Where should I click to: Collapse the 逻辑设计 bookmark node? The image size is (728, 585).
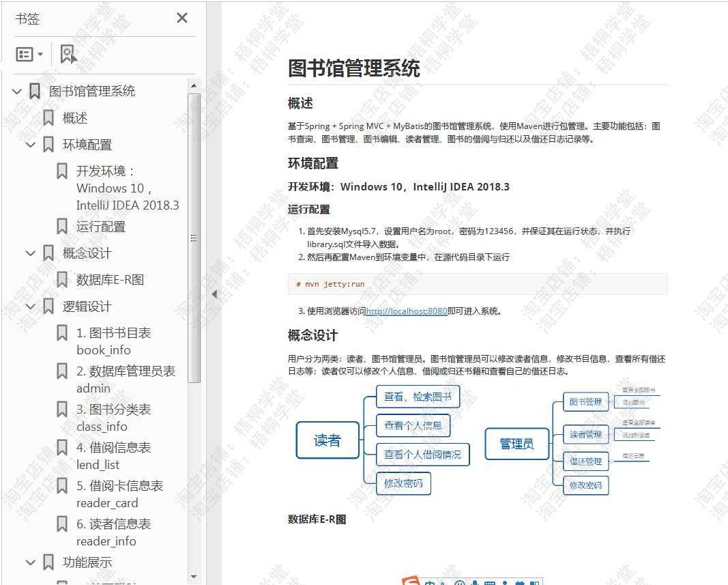pos(31,306)
